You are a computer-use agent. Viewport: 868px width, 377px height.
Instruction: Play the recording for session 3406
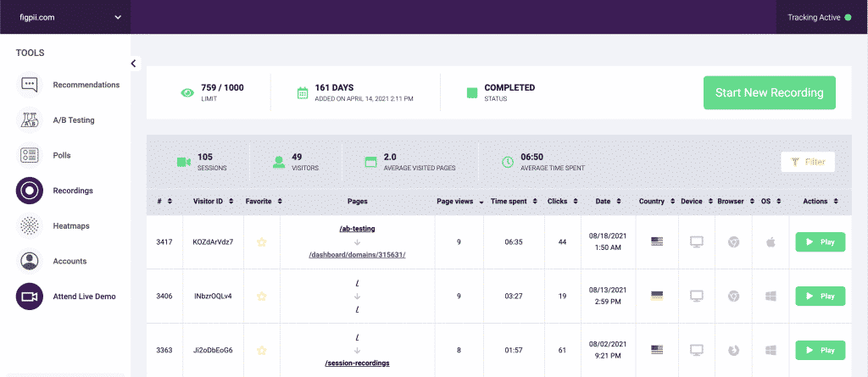(820, 296)
